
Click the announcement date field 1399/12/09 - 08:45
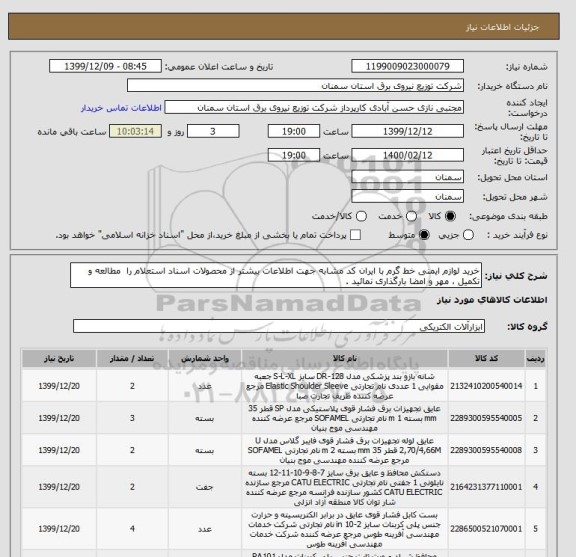[x=105, y=67]
